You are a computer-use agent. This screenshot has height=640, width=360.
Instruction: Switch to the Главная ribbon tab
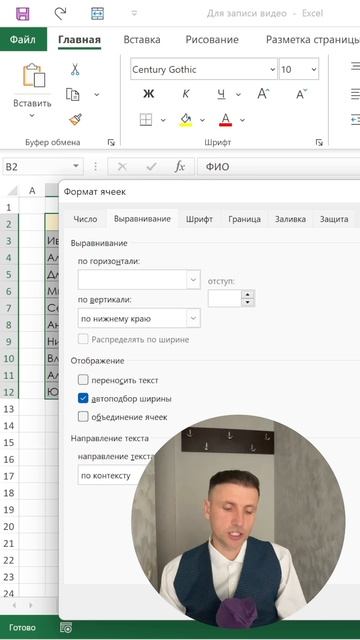(x=79, y=40)
